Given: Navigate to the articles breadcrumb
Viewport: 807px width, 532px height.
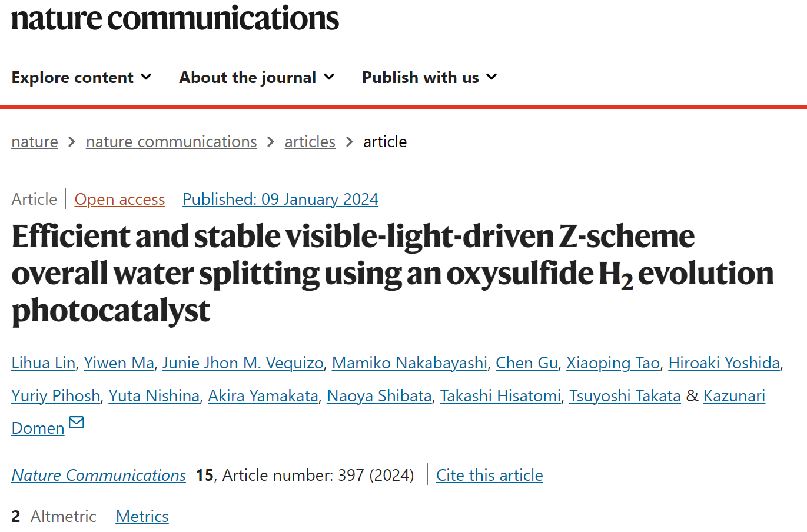Looking at the screenshot, I should point(310,142).
